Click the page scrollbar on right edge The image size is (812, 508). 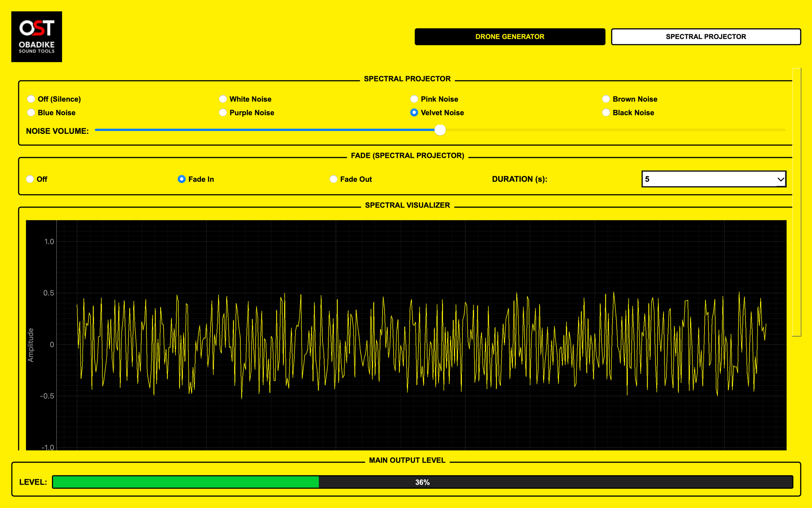(x=796, y=202)
